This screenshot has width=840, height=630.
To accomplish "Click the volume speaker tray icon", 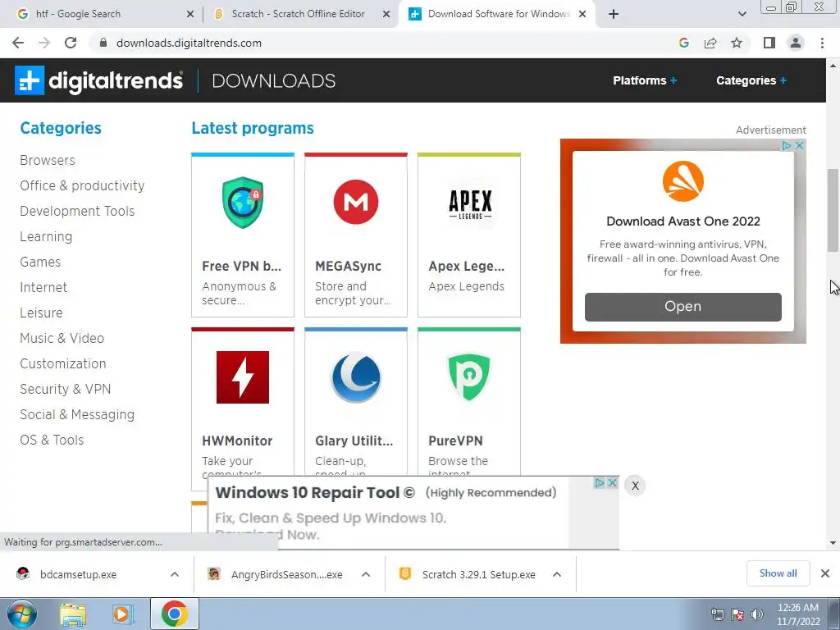I will (757, 614).
